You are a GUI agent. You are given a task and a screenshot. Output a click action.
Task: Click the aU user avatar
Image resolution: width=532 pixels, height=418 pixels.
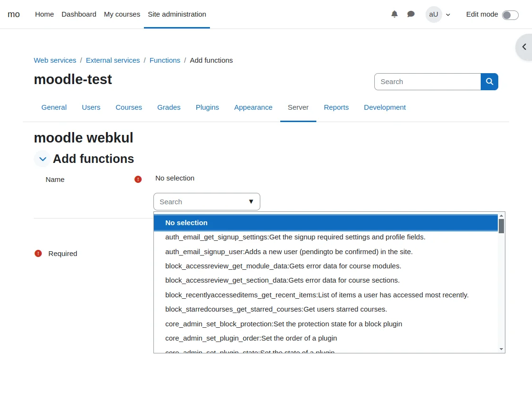pyautogui.click(x=433, y=14)
